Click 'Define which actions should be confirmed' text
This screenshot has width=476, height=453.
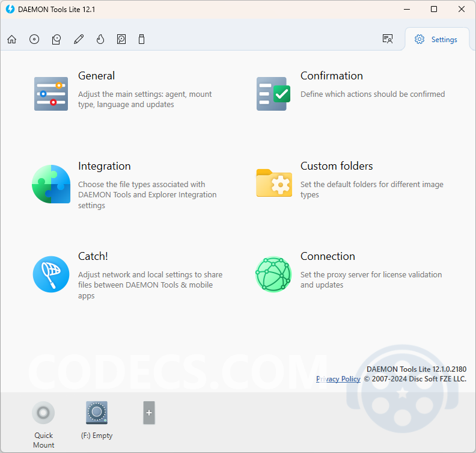tap(373, 94)
